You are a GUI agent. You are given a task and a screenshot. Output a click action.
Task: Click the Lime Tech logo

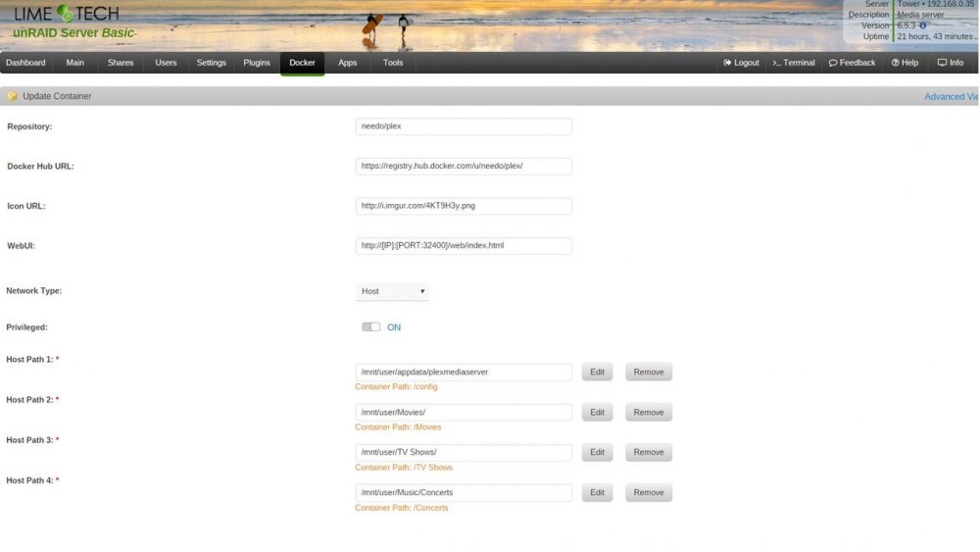click(x=67, y=13)
